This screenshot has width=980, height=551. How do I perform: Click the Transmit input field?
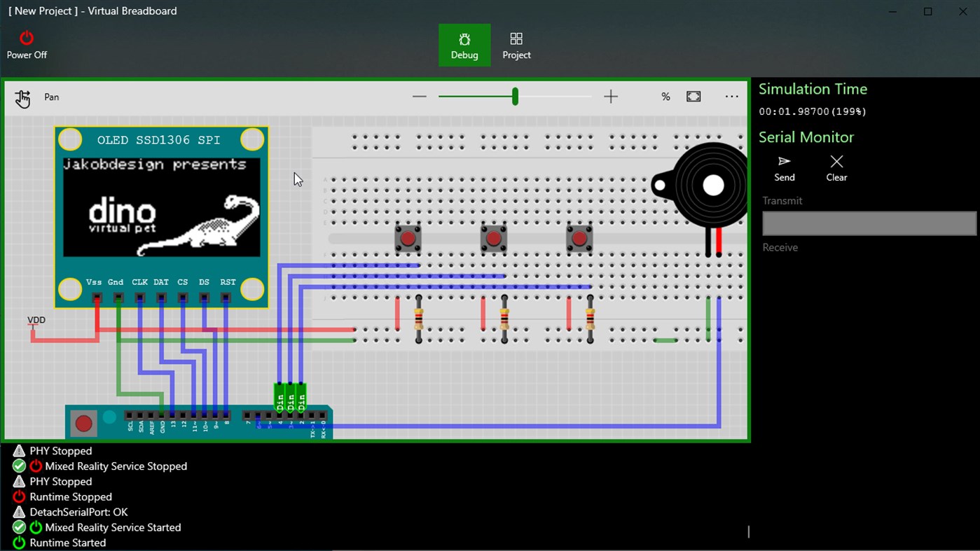[x=869, y=223]
